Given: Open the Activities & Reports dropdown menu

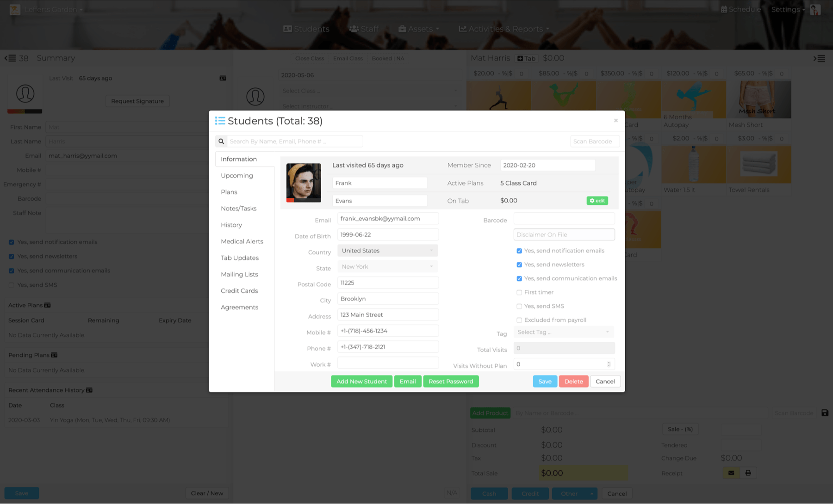Looking at the screenshot, I should pyautogui.click(x=504, y=29).
